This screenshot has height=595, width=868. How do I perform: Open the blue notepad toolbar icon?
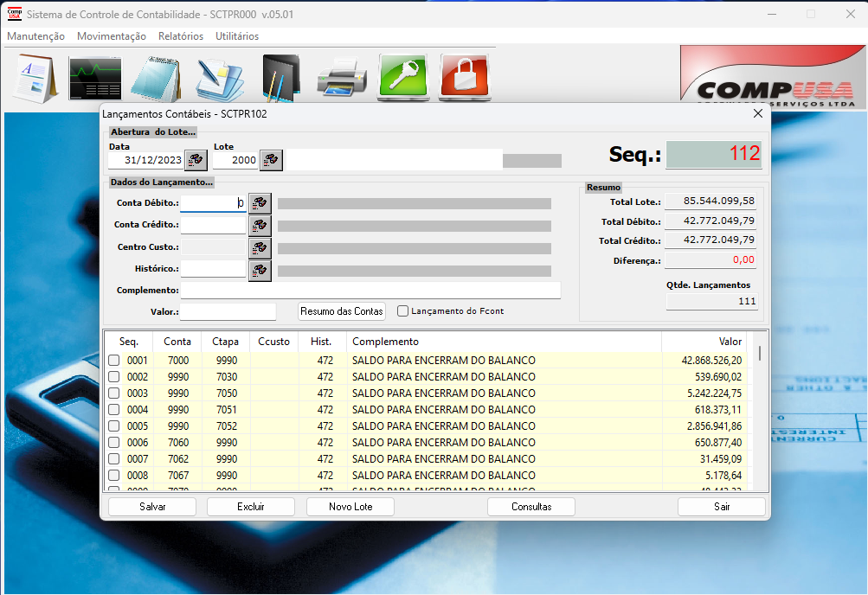(x=157, y=78)
